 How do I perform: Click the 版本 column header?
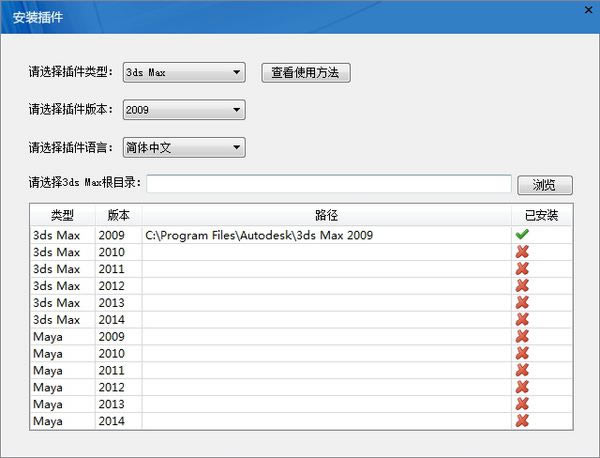point(119,215)
